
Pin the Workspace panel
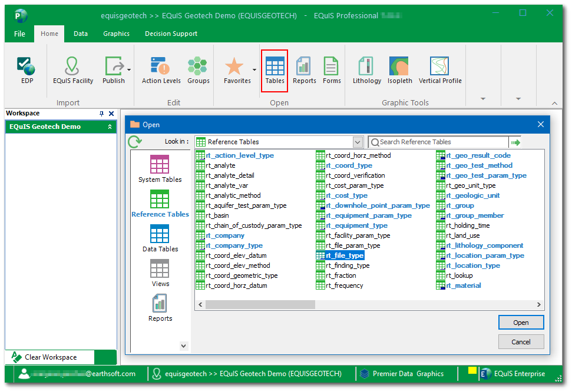tap(101, 114)
